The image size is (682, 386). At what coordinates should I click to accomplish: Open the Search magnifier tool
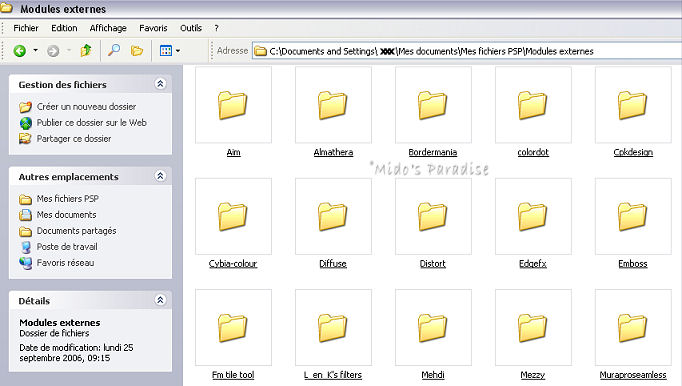[x=114, y=50]
